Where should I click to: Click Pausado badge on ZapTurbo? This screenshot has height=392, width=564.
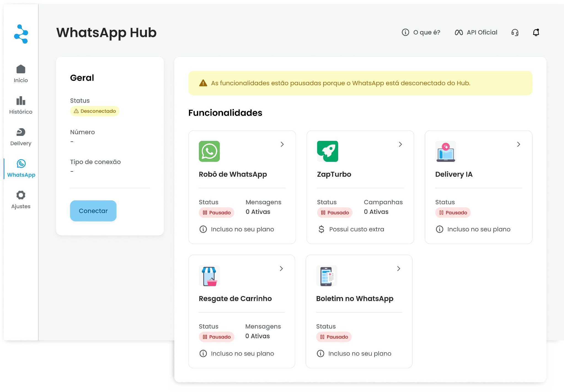[x=335, y=213]
